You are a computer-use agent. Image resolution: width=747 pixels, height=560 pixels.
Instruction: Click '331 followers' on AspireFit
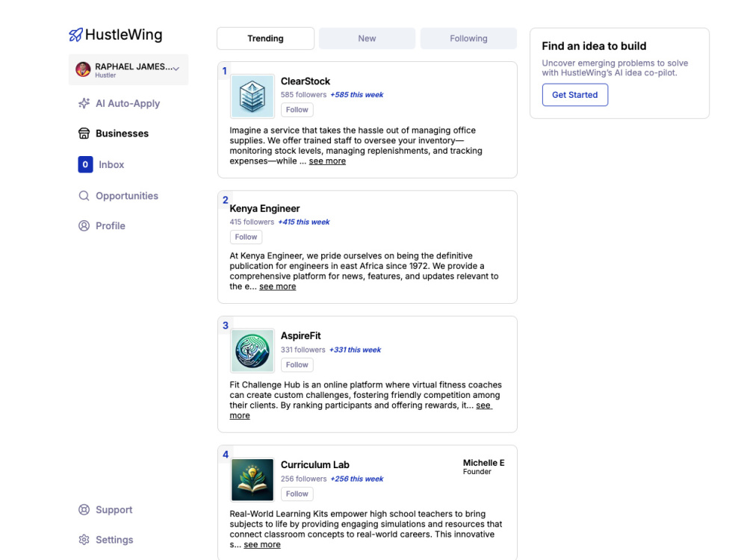pos(303,349)
